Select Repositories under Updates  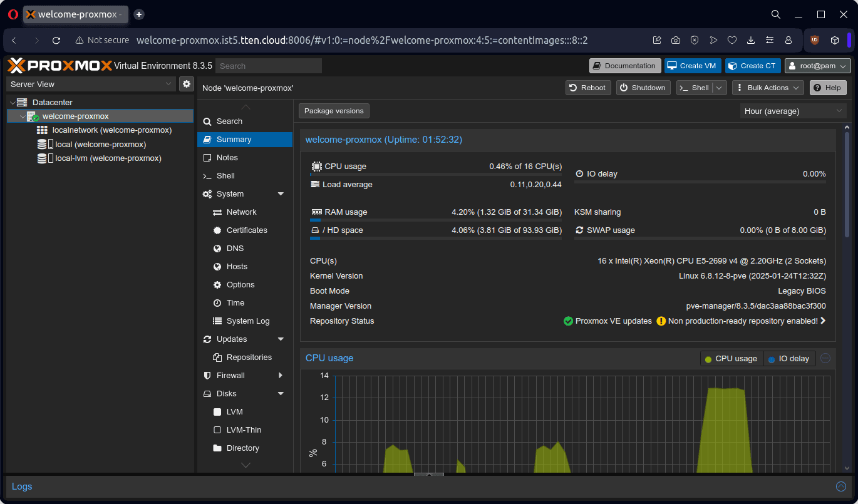249,357
